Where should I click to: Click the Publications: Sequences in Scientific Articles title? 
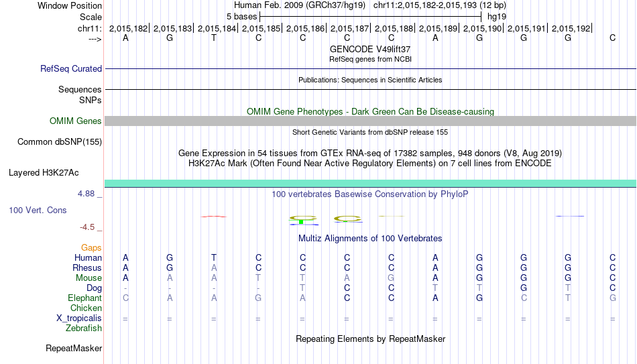pyautogui.click(x=370, y=80)
